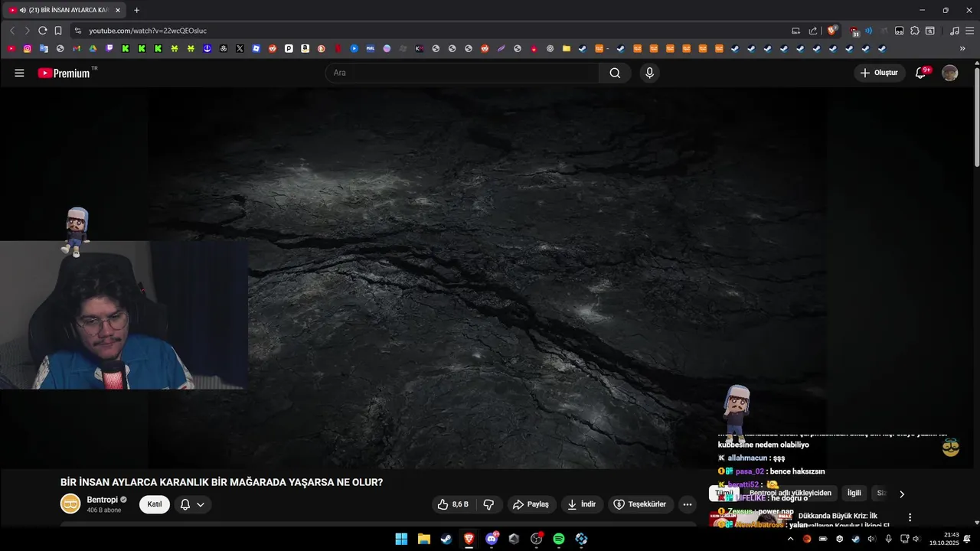This screenshot has width=980, height=551.
Task: Open the Windows Start menu
Action: tap(401, 539)
